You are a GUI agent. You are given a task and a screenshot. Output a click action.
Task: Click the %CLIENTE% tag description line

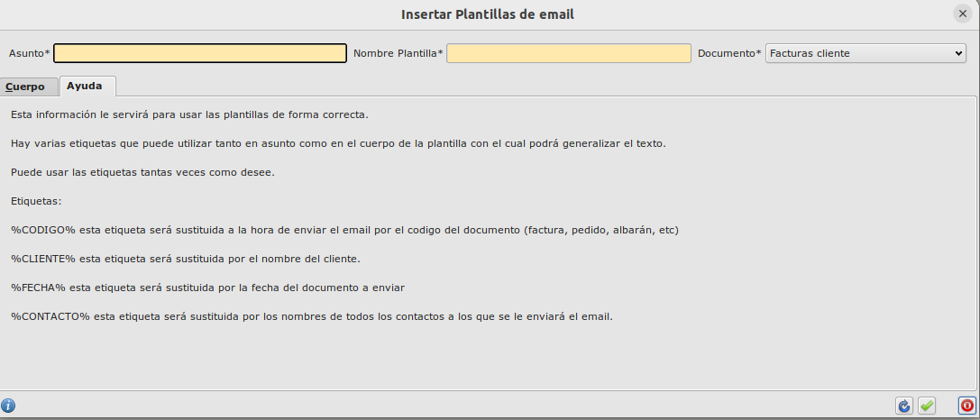coord(186,259)
